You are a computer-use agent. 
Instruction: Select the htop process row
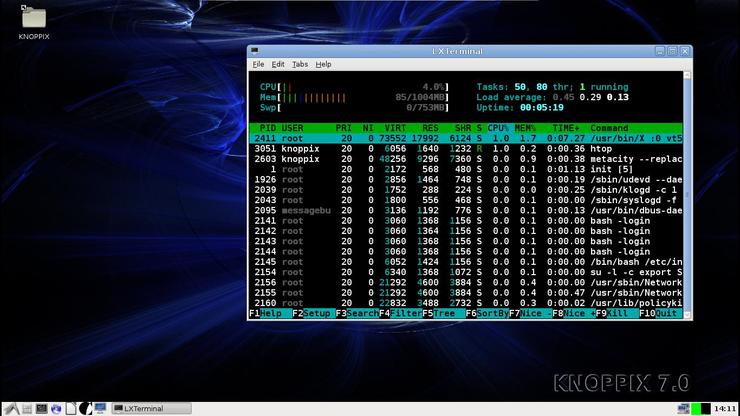(x=466, y=149)
